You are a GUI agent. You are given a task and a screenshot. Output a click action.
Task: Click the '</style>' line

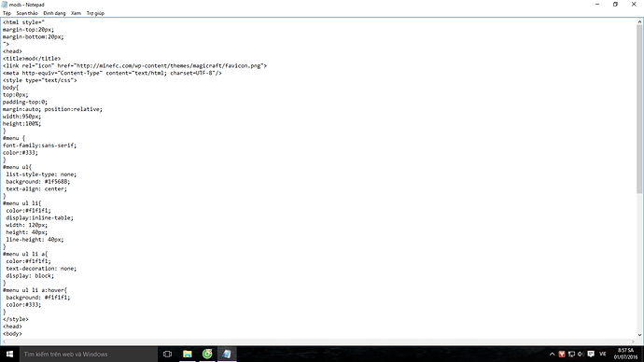(16, 319)
